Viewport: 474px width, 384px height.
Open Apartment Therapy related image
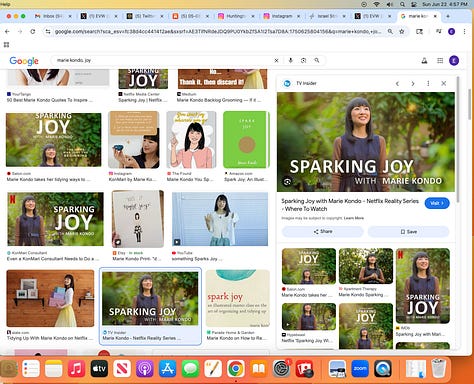366,266
